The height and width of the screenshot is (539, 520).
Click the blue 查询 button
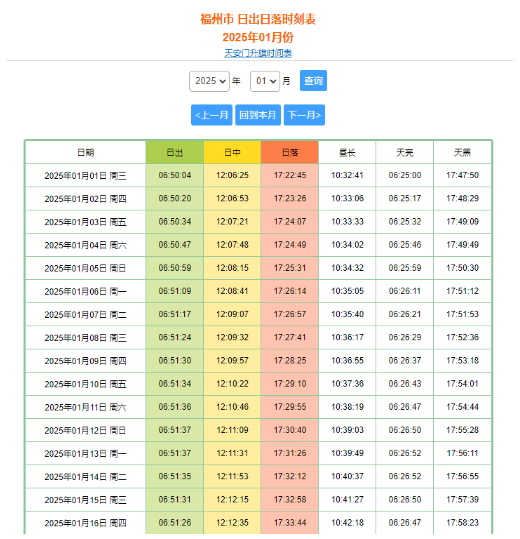tap(313, 81)
